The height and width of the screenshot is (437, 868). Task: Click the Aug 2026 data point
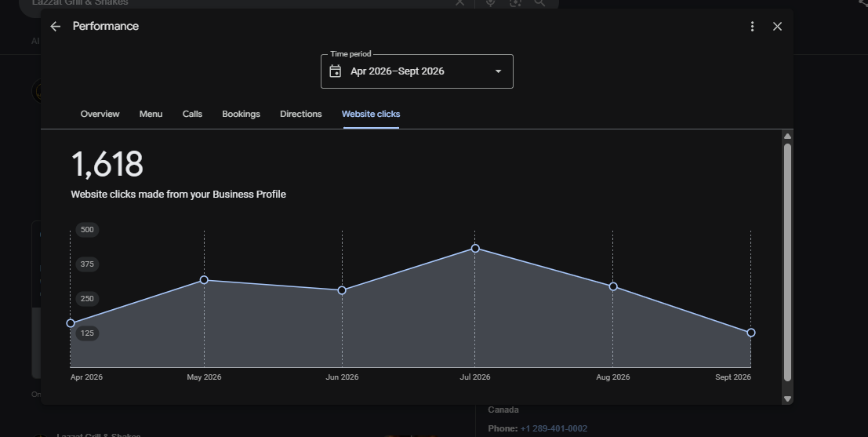pyautogui.click(x=613, y=287)
